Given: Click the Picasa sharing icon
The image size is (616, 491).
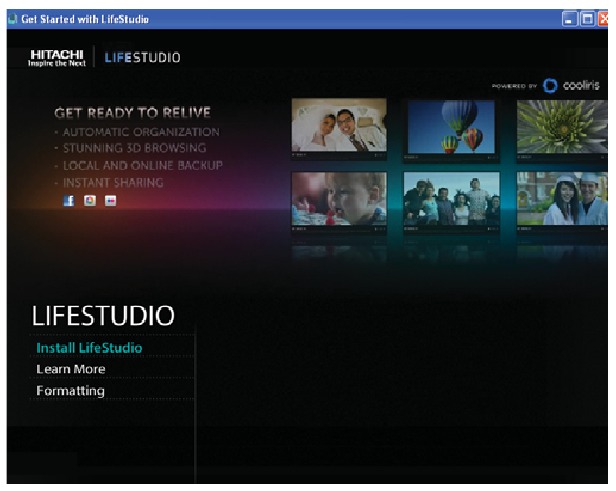Looking at the screenshot, I should (90, 200).
